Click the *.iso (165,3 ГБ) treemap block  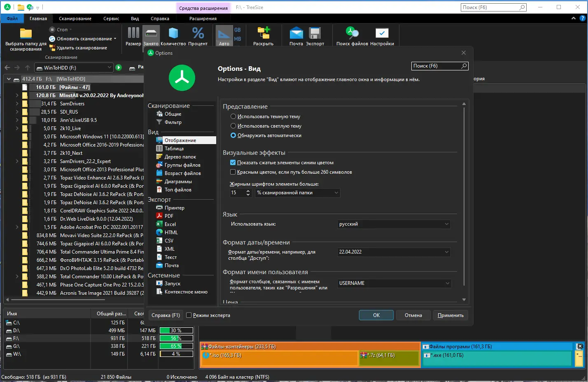(x=280, y=358)
